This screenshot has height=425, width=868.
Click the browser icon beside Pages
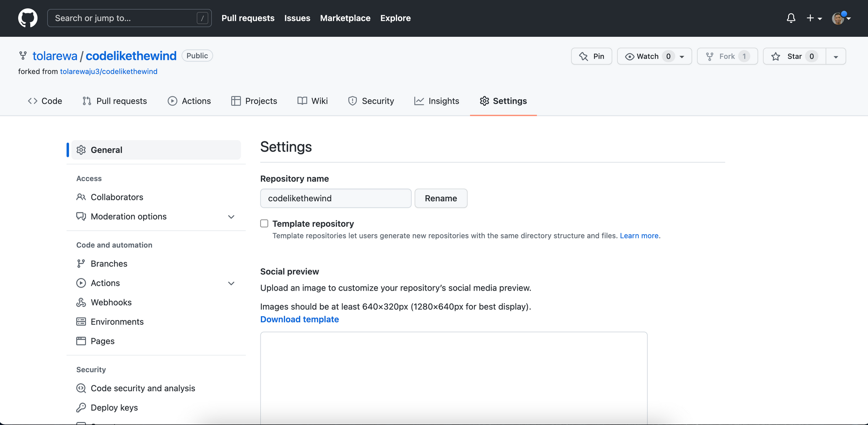[81, 341]
